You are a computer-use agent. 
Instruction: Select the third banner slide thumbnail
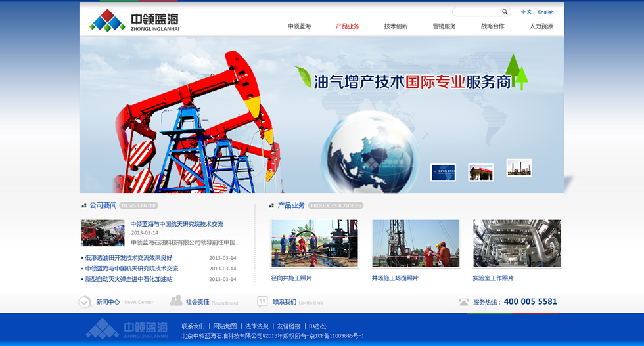518,167
